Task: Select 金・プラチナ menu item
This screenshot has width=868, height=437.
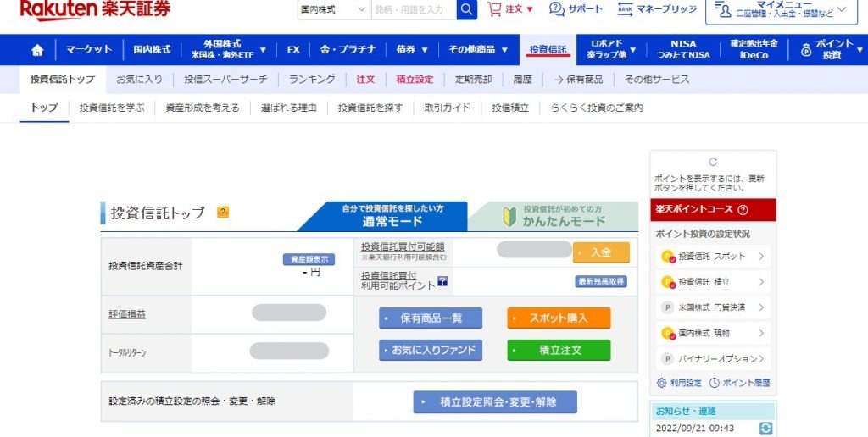Action: click(348, 50)
